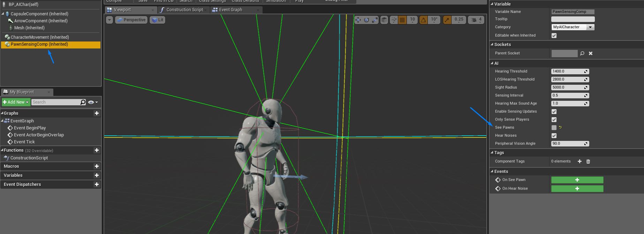Open camera speed settings
This screenshot has height=234, width=644.
pyautogui.click(x=476, y=20)
